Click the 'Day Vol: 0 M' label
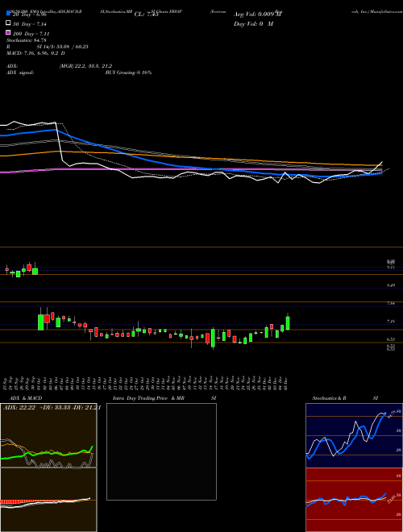This screenshot has height=532, width=403. tap(253, 23)
